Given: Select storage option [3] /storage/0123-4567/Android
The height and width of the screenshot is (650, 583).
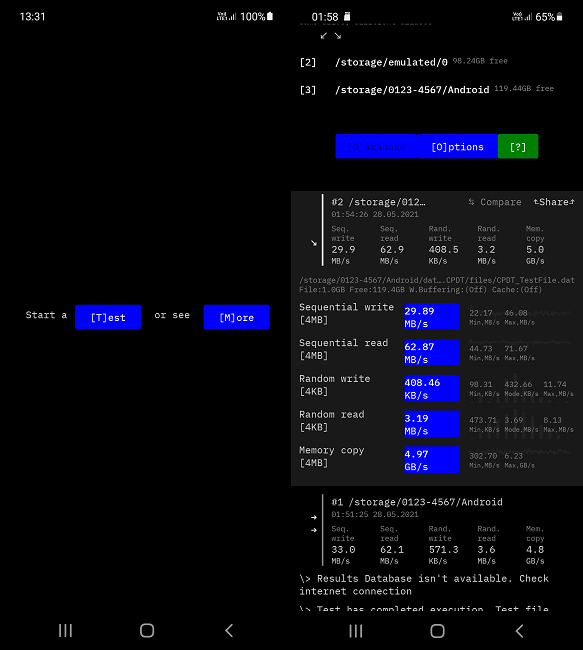Looking at the screenshot, I should pyautogui.click(x=427, y=90).
